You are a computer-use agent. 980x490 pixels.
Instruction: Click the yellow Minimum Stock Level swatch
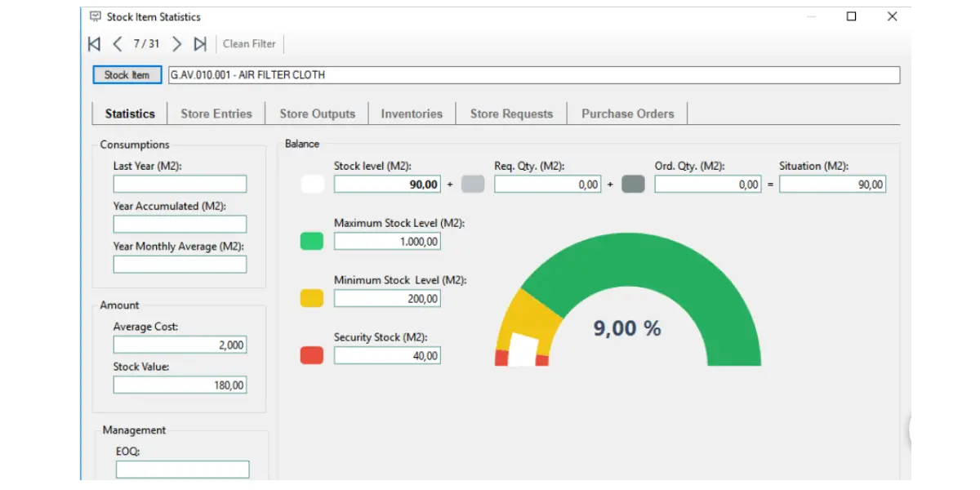pyautogui.click(x=312, y=298)
